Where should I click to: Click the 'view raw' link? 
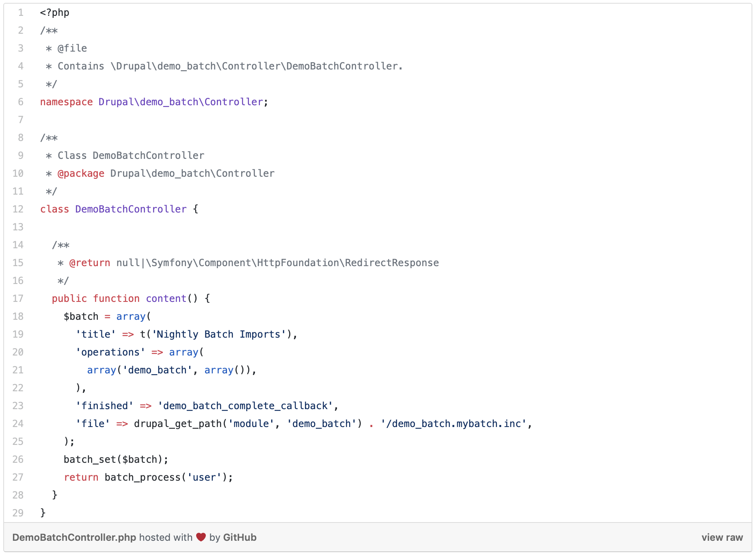tap(721, 537)
